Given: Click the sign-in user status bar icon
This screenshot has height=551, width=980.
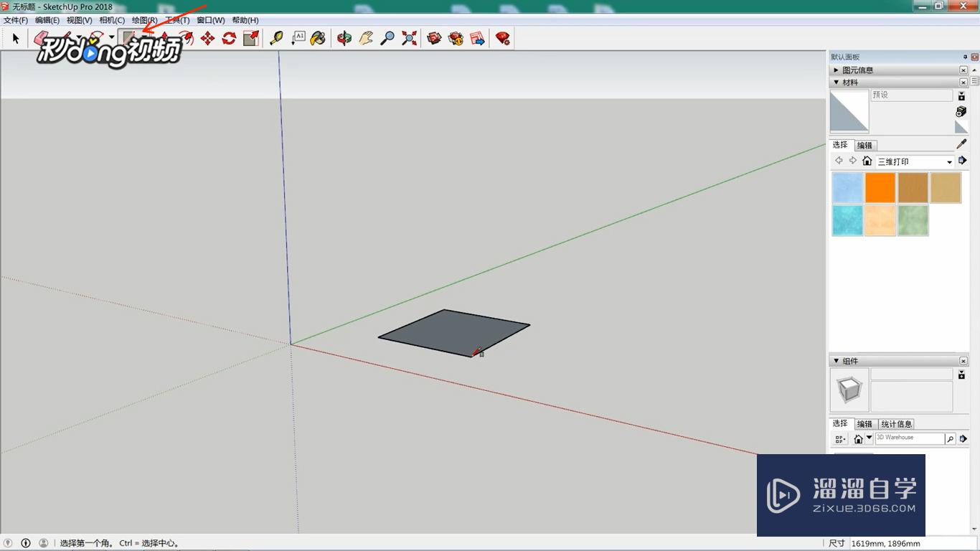Looking at the screenshot, I should tap(44, 543).
